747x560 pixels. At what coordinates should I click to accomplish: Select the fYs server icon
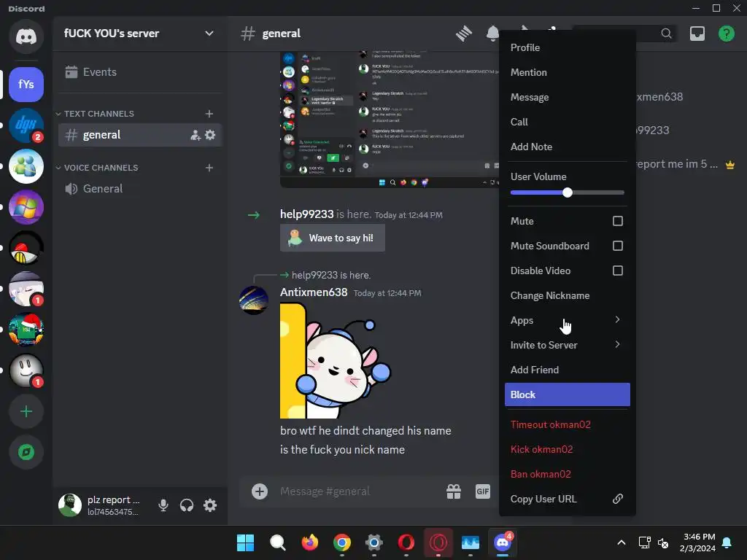pos(26,85)
